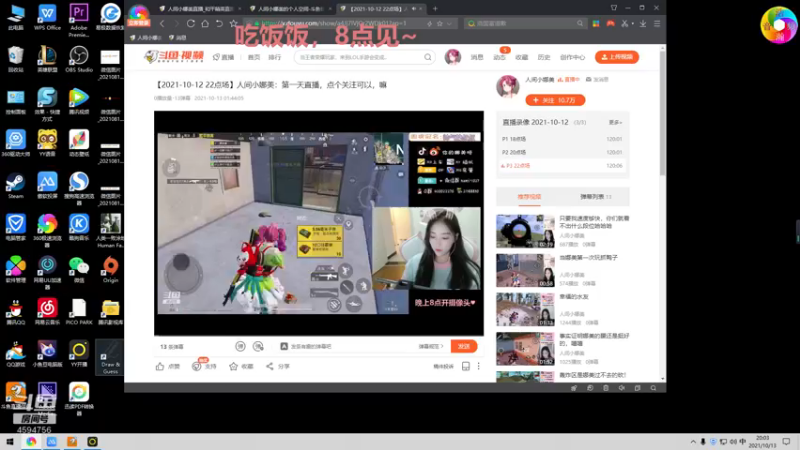
Task: Click the thumbs-up 点赞 like icon
Action: [160, 366]
